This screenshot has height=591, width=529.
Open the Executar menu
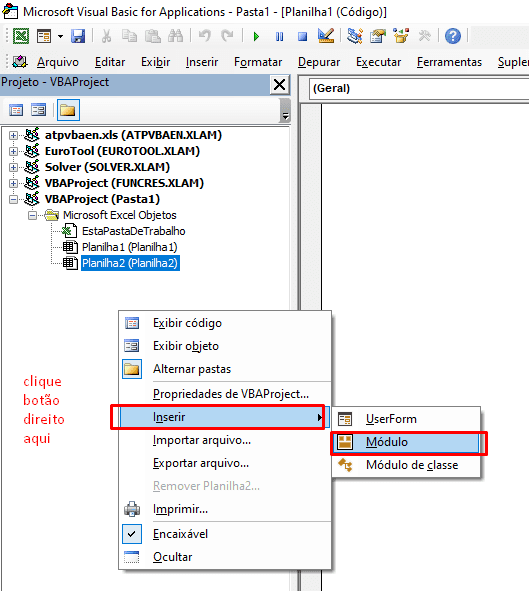click(x=379, y=62)
